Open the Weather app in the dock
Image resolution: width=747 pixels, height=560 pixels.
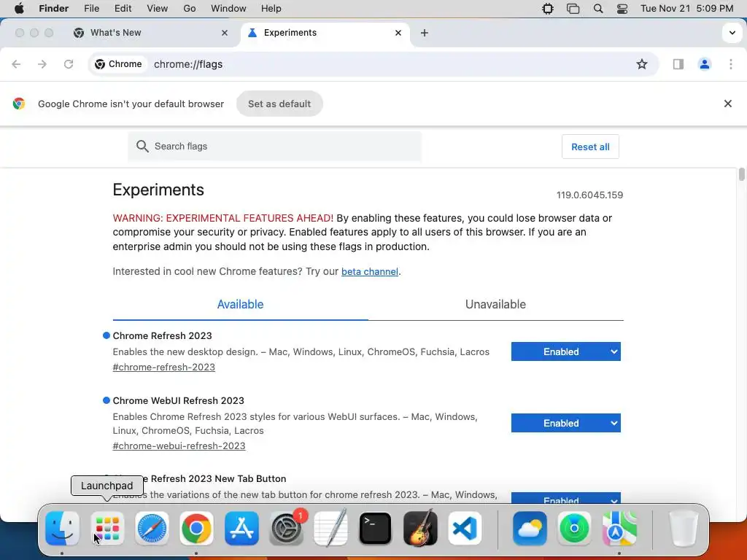[x=530, y=528]
